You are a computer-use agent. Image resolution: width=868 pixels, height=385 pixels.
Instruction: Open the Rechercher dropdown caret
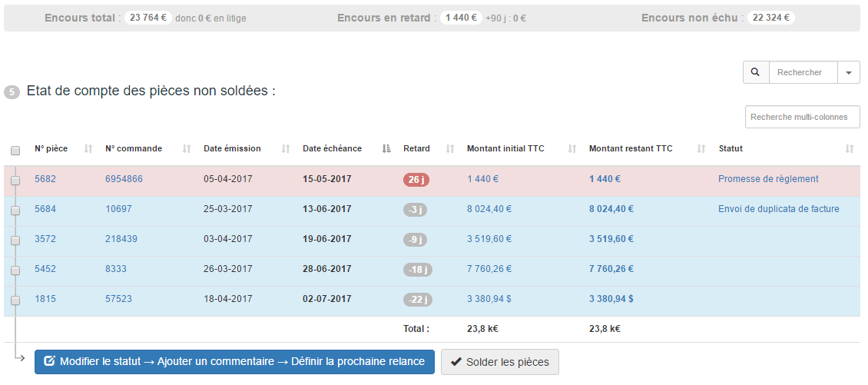coord(849,72)
